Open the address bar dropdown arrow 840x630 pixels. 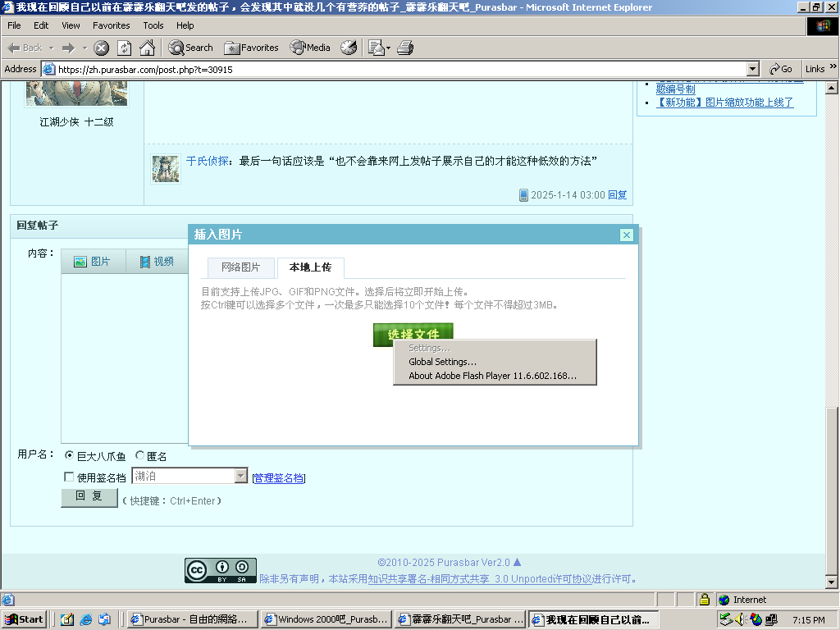coord(753,69)
